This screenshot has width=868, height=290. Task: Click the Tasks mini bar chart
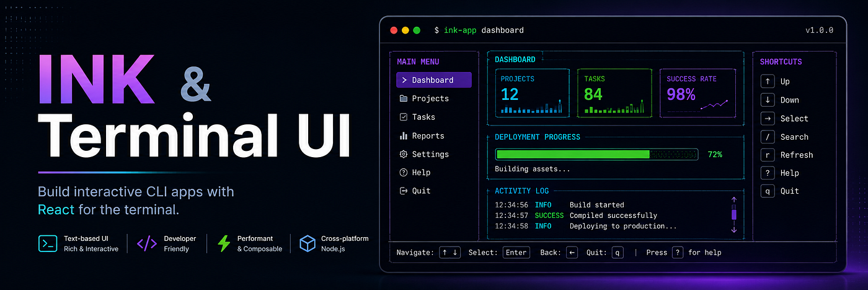click(x=614, y=107)
